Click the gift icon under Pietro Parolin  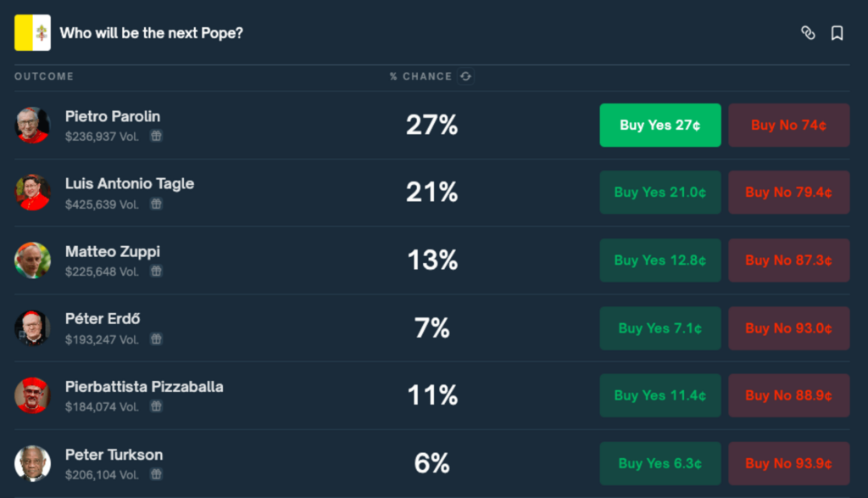pos(156,136)
